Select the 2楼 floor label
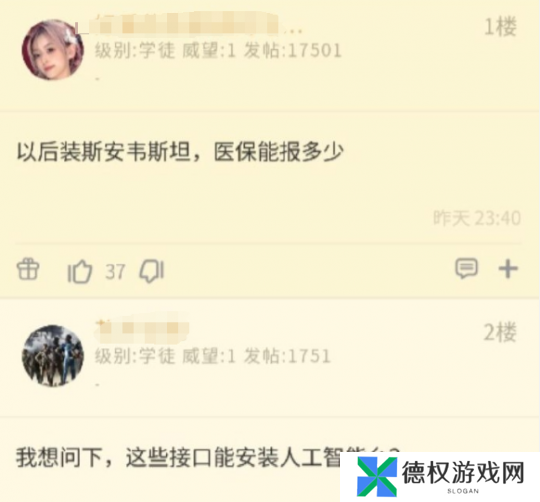 [500, 333]
